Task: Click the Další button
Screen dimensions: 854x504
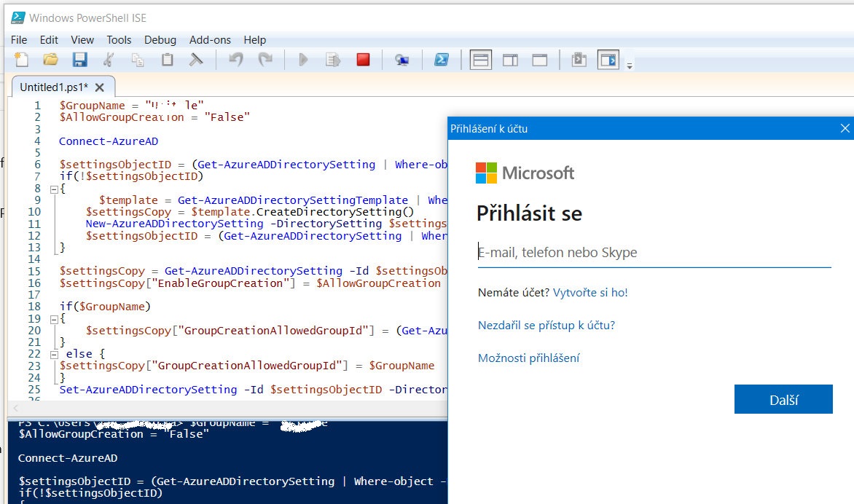Action: coord(783,400)
